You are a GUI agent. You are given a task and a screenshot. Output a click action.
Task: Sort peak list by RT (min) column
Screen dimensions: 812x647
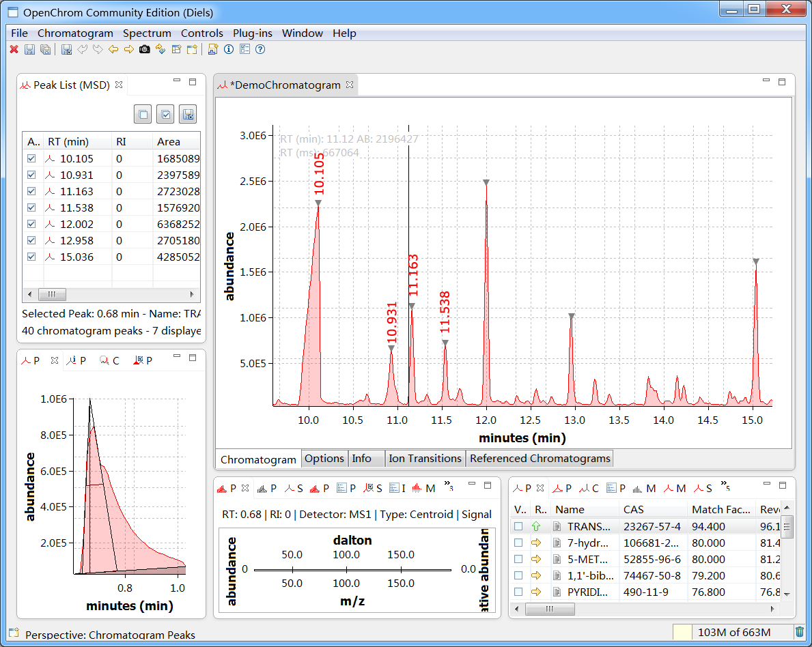(x=78, y=142)
